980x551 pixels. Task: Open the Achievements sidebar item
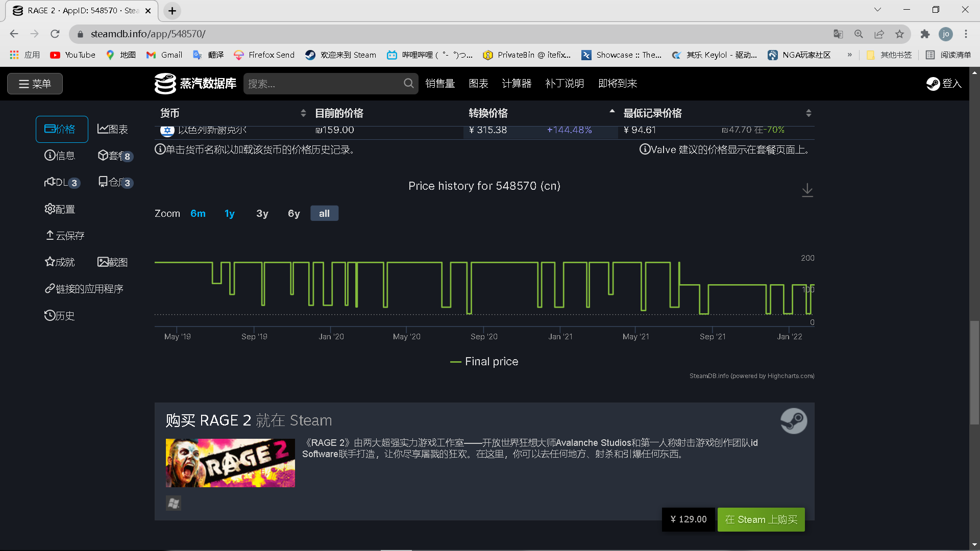[60, 262]
